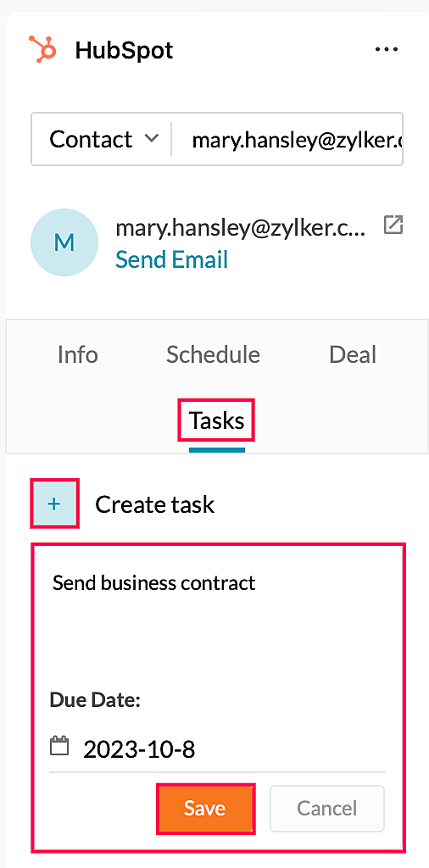Viewport: 429px width, 868px height.
Task: Cancel the task creation
Action: click(x=326, y=808)
